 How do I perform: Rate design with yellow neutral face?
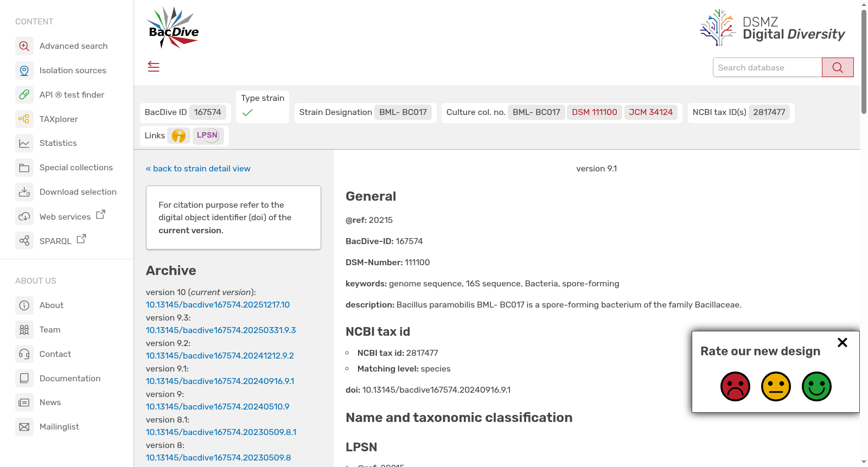[776, 386]
